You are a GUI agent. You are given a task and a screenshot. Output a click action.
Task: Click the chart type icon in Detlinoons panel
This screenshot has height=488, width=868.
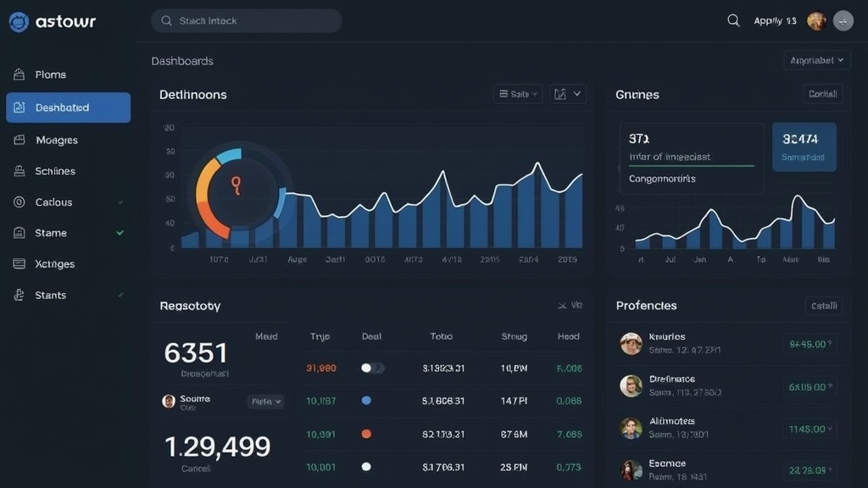560,94
